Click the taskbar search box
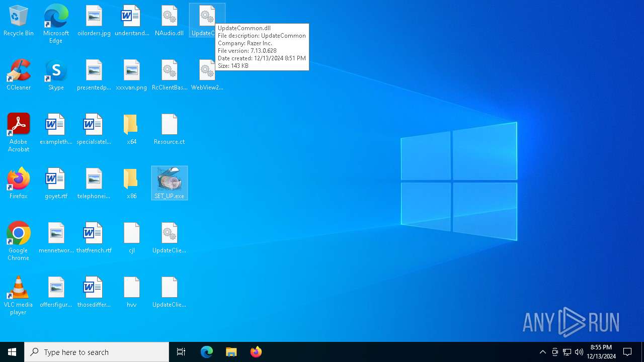The height and width of the screenshot is (362, 644). pos(97,352)
